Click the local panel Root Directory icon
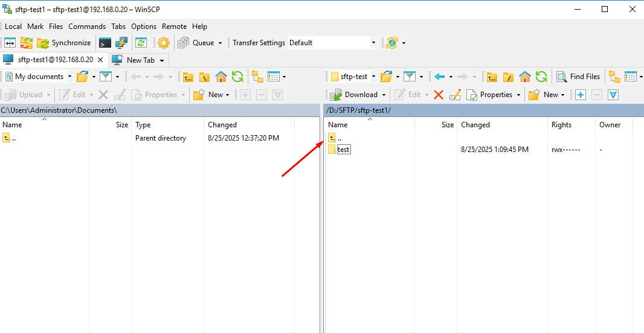The width and height of the screenshot is (644, 333). [x=205, y=76]
